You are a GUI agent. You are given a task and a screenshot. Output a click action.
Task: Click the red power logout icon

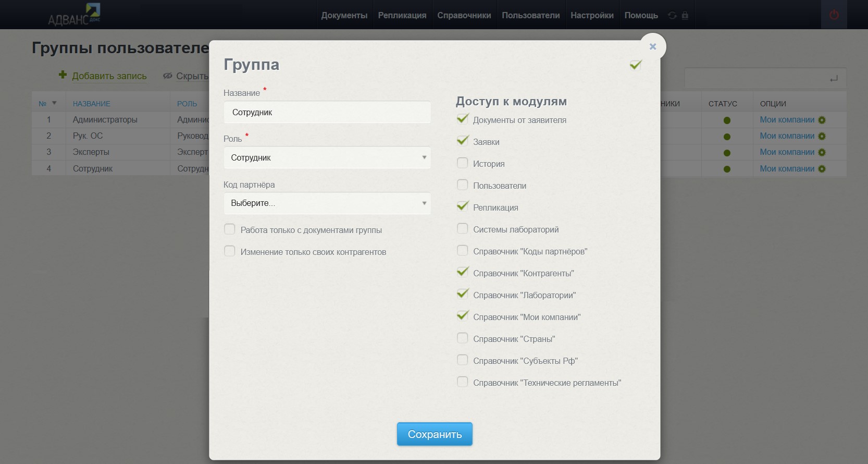coord(834,15)
